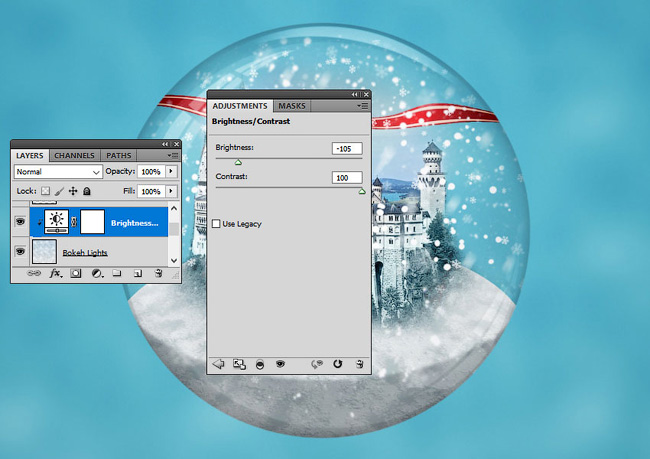Open the layer style fx menu
The height and width of the screenshot is (459, 650).
pos(56,274)
